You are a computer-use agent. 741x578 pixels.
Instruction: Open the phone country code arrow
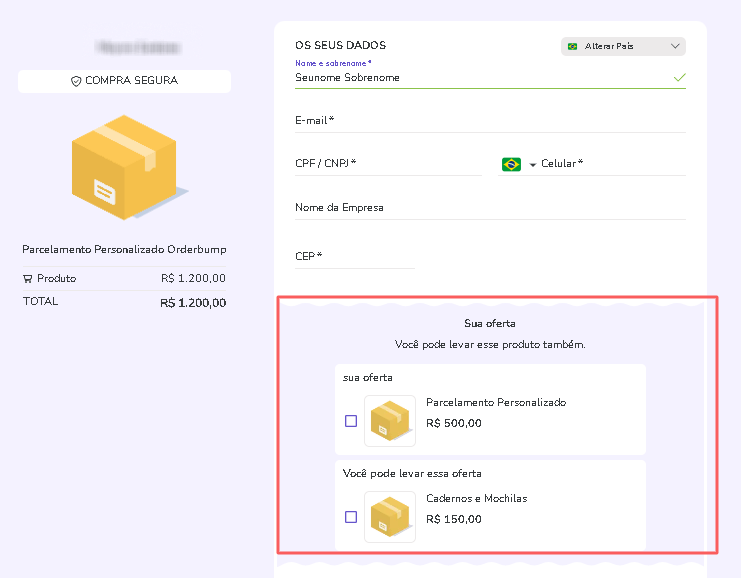[533, 165]
